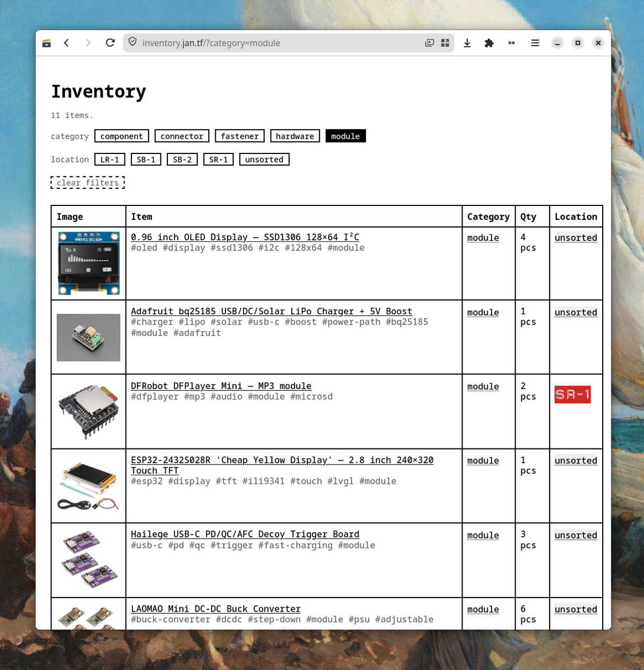The image size is (644, 670).
Task: Click the purple trigger boards thumbnail
Action: (89, 560)
